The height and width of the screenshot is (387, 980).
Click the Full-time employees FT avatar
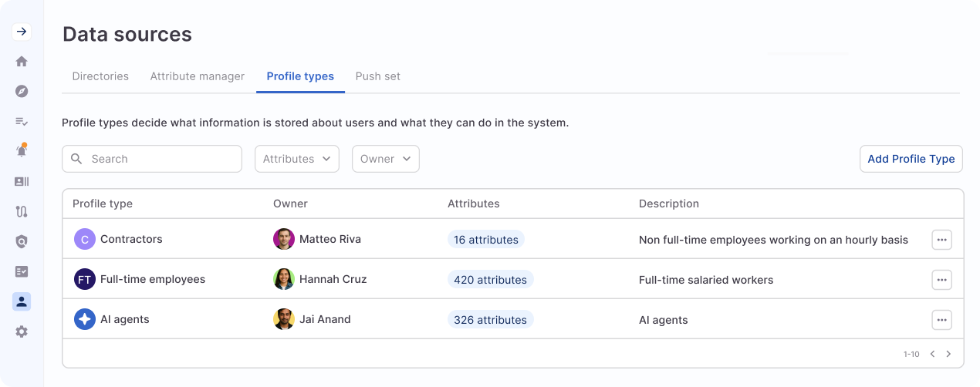pos(85,279)
